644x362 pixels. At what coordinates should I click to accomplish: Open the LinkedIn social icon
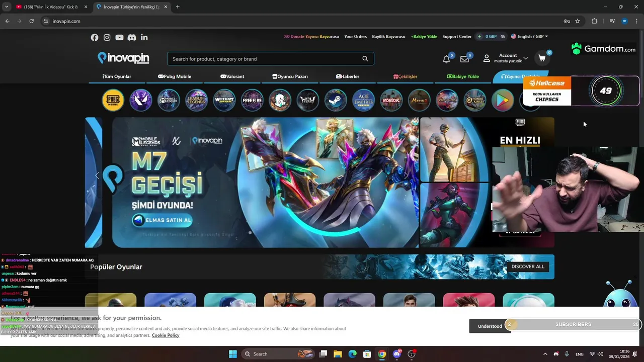click(144, 37)
